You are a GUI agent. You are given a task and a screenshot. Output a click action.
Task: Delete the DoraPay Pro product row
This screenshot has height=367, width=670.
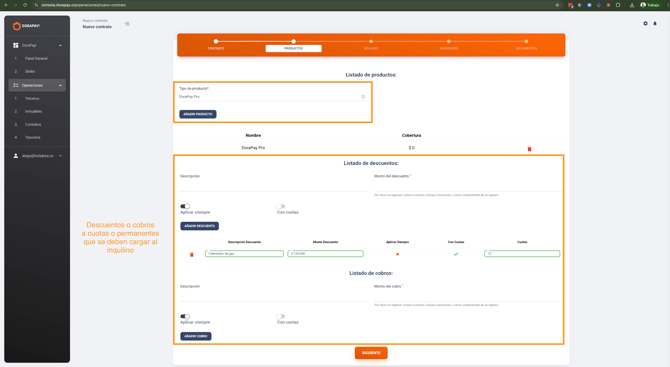(x=529, y=149)
